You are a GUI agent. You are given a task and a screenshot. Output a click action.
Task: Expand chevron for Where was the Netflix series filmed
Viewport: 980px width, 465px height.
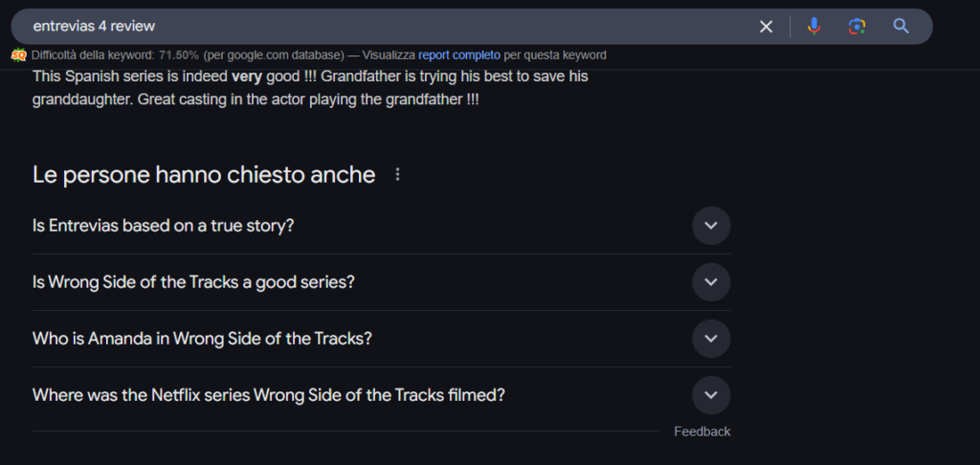click(711, 395)
